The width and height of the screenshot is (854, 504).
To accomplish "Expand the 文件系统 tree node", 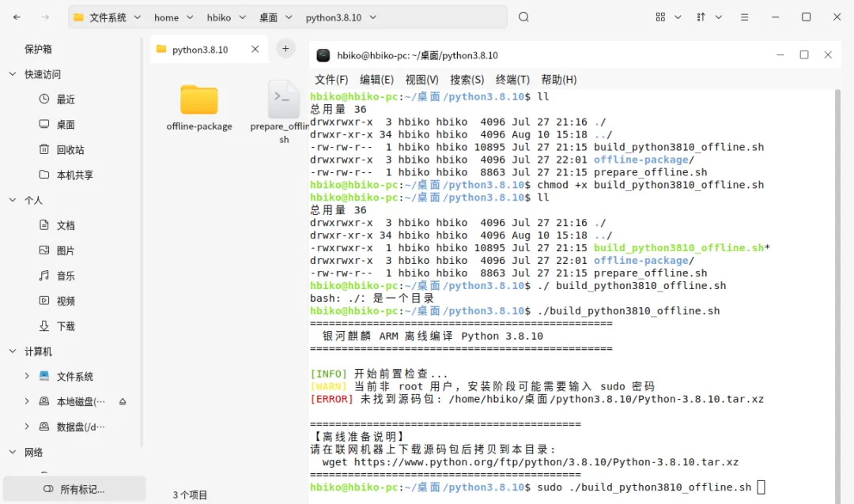I will coord(27,376).
